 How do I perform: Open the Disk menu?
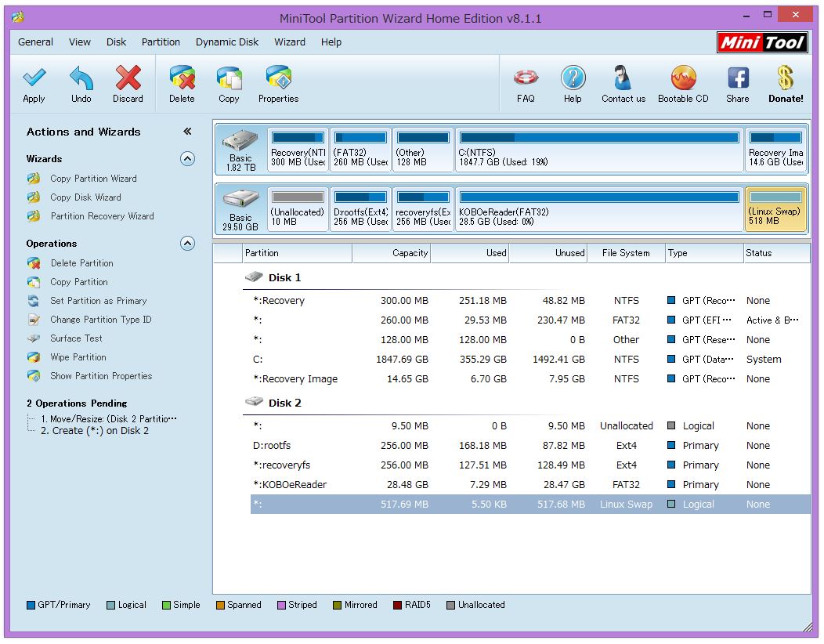tap(116, 42)
